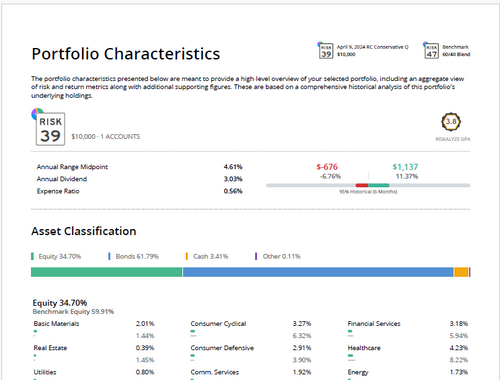Click the Risk 47 benchmark badge

click(x=432, y=51)
